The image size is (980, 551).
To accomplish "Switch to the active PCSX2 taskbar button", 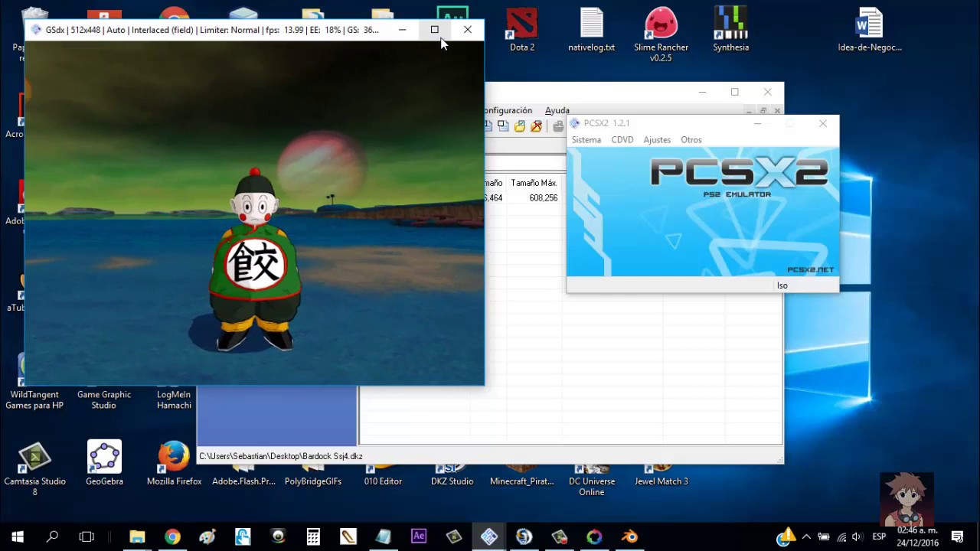I will point(489,536).
